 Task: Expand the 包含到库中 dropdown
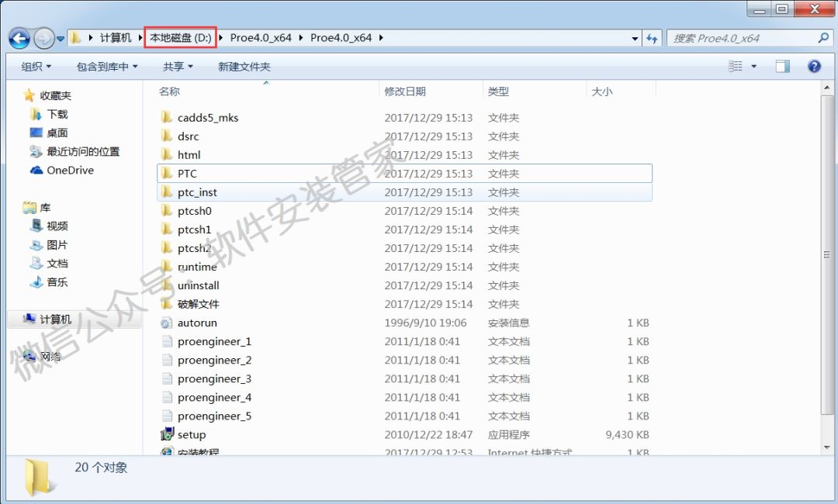point(107,67)
